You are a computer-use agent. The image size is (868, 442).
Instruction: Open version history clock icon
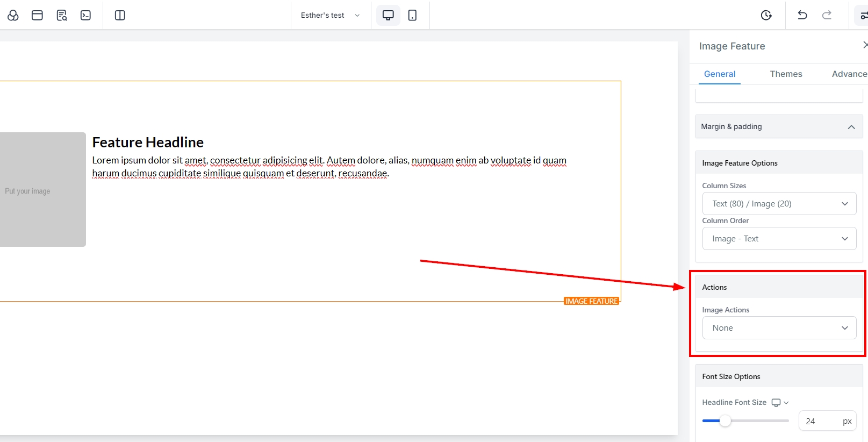766,15
